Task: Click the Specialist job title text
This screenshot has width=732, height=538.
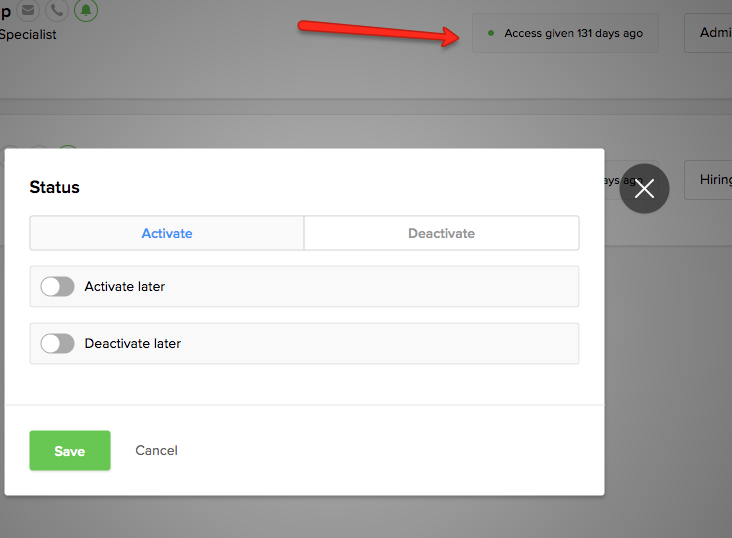Action: [x=28, y=35]
